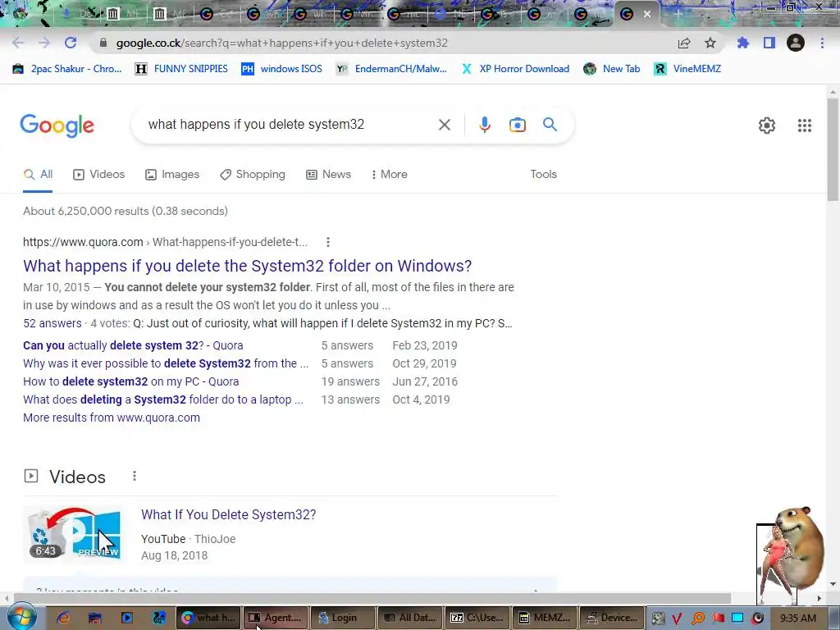Click into the Google search box text
Screen dimensions: 840x630
256,125
